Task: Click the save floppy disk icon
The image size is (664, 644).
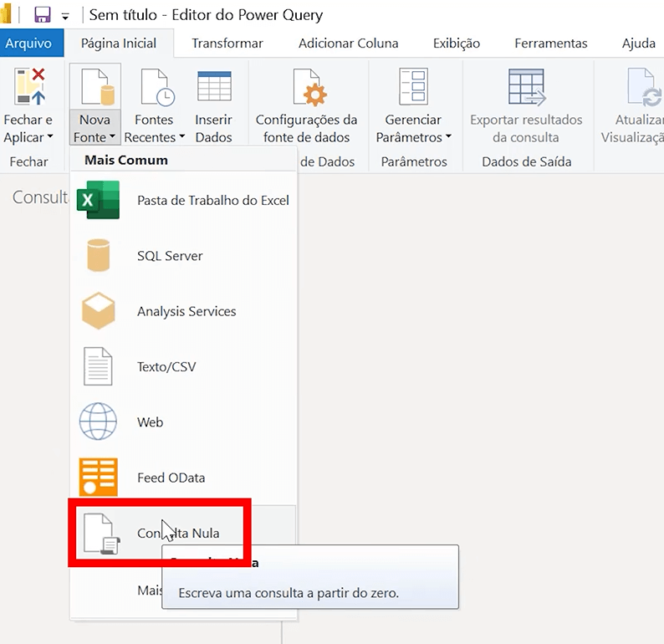Action: (x=43, y=15)
